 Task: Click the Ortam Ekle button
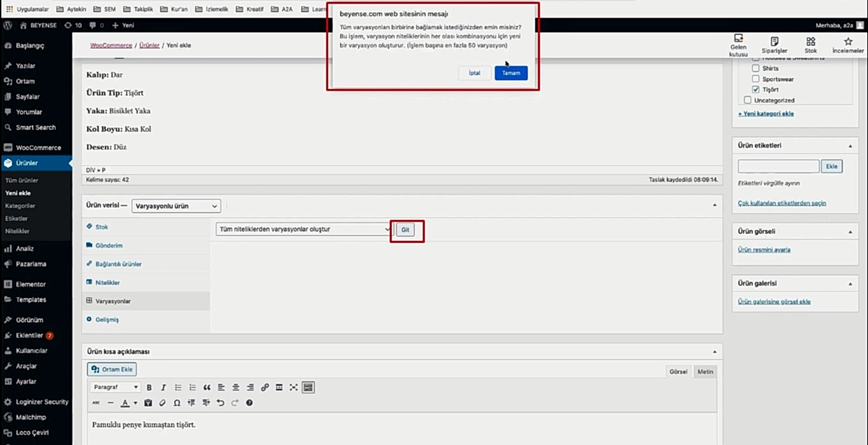(112, 369)
